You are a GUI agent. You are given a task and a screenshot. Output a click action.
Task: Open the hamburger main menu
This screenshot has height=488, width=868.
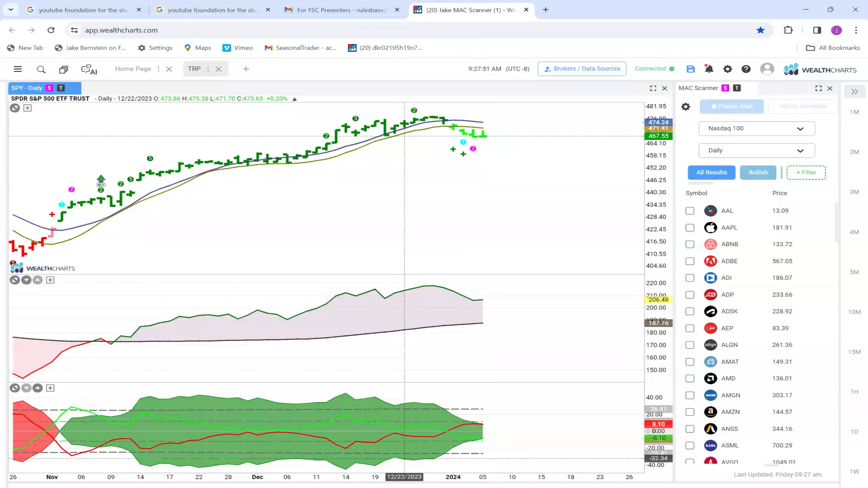point(18,69)
